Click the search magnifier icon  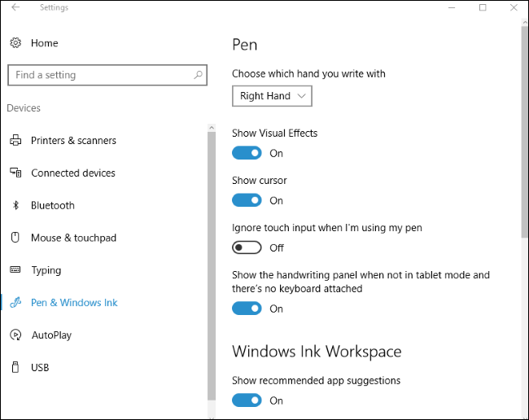[198, 75]
